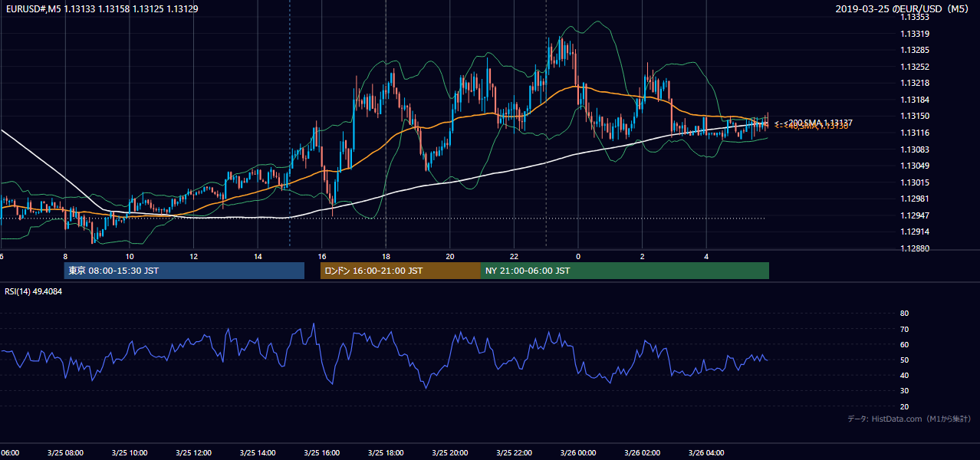
Task: Click RSI scale label 20
Action: point(904,406)
